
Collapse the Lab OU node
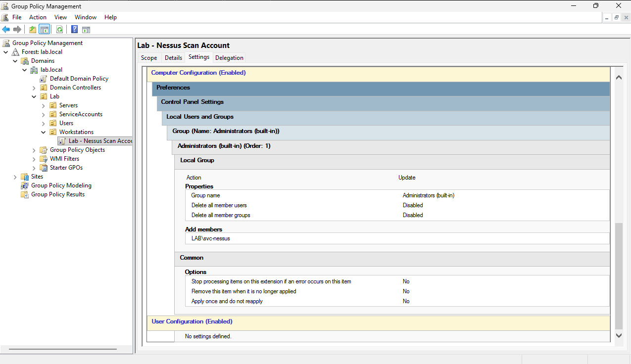(34, 96)
